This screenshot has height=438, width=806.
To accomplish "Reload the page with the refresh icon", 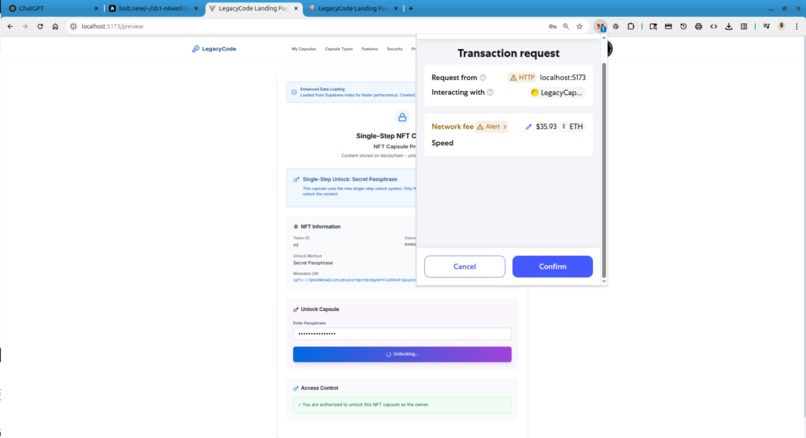I will tap(40, 26).
